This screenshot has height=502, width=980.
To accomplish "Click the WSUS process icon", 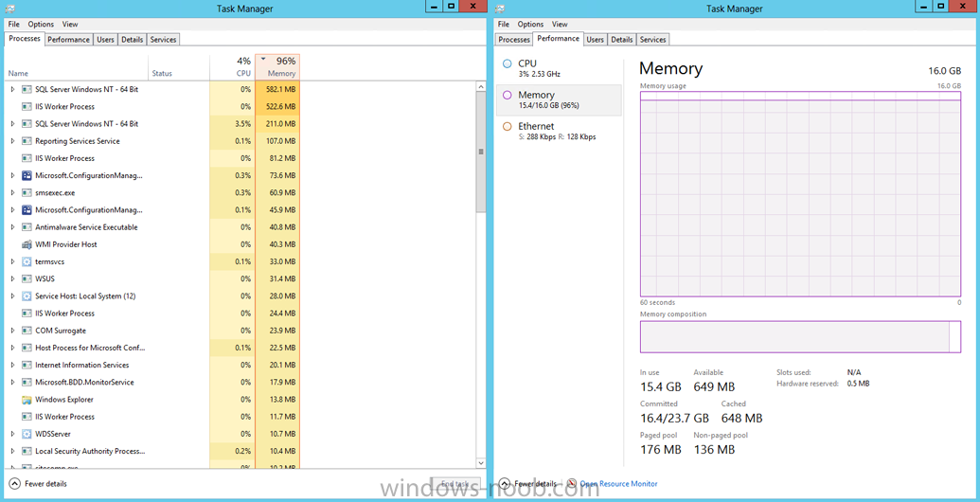I will point(27,278).
